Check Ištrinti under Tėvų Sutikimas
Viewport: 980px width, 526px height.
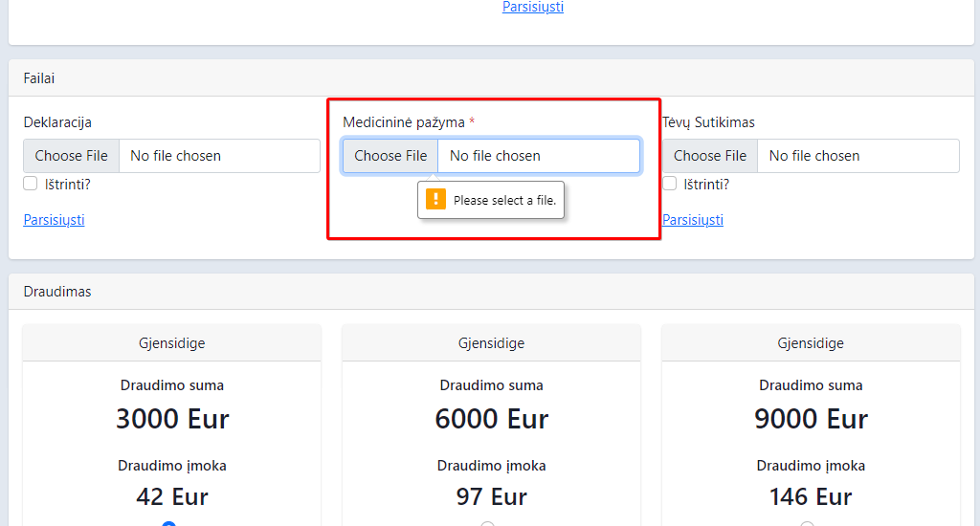pyautogui.click(x=669, y=184)
